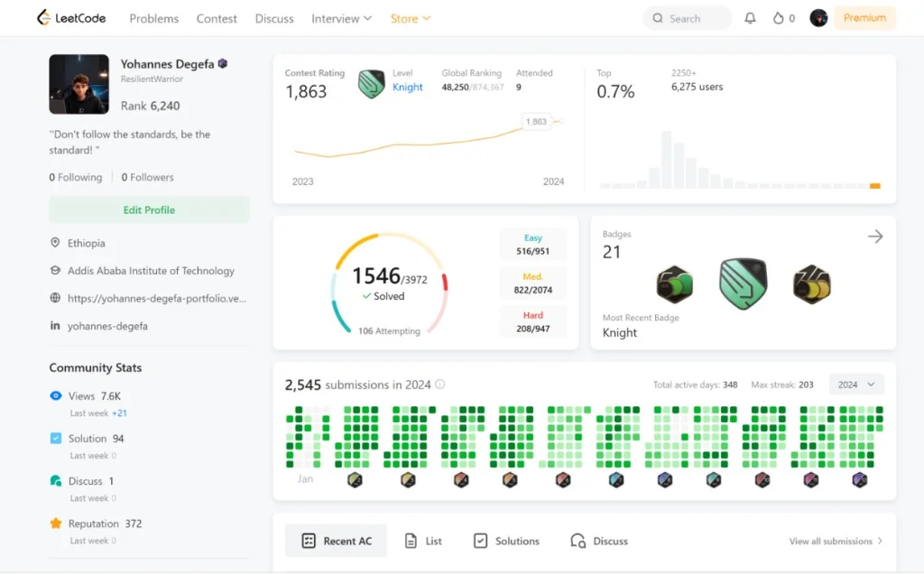Click the April monthly badge under heatmap
The image size is (924, 575).
pos(461,479)
